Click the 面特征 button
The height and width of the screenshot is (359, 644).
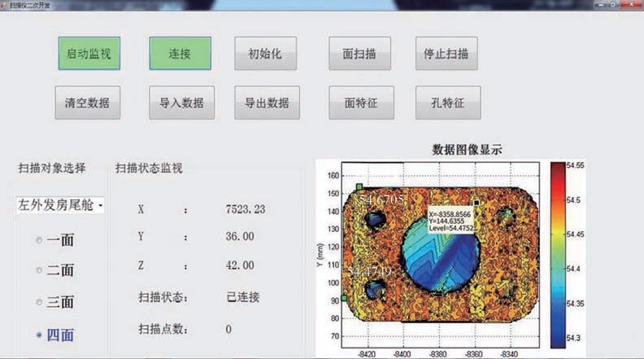(x=360, y=103)
